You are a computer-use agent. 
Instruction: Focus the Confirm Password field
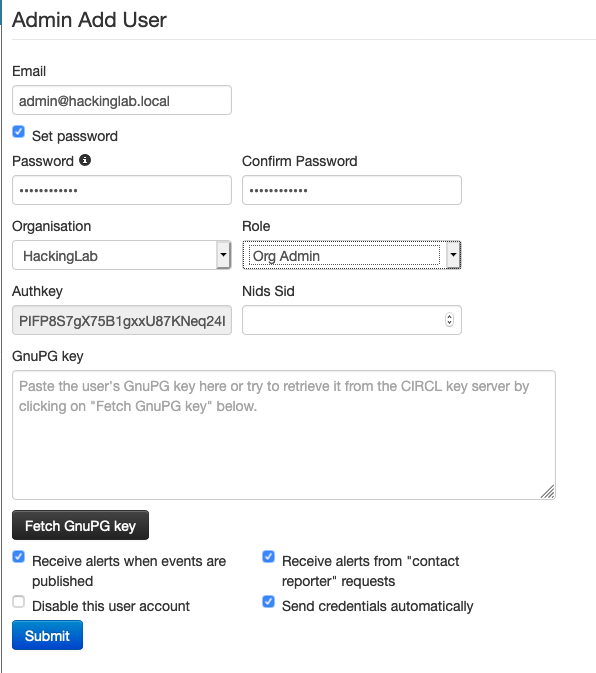click(x=352, y=190)
